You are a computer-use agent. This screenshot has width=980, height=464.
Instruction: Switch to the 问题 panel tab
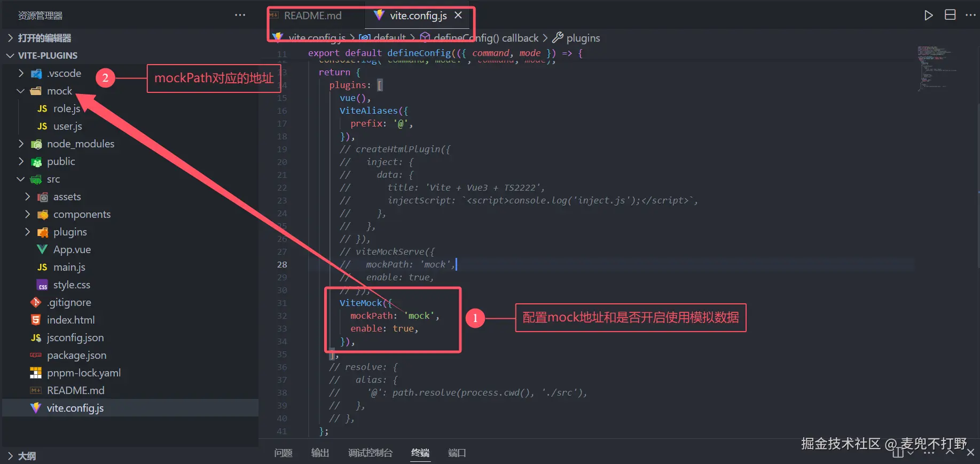pos(283,453)
